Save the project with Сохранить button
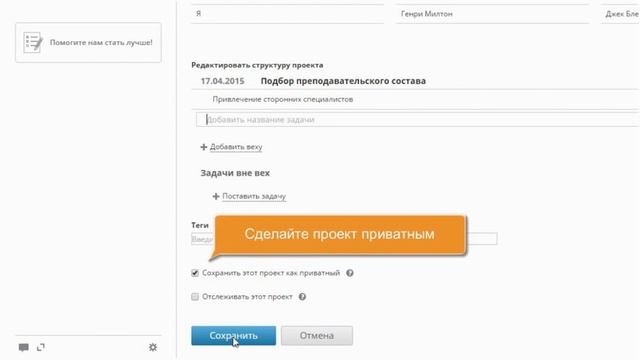 (x=233, y=336)
